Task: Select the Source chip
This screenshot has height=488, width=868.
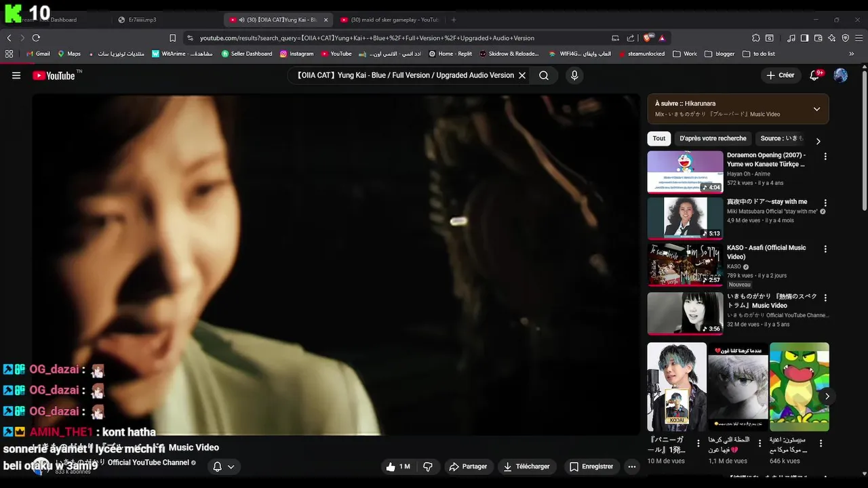Action: coord(782,138)
